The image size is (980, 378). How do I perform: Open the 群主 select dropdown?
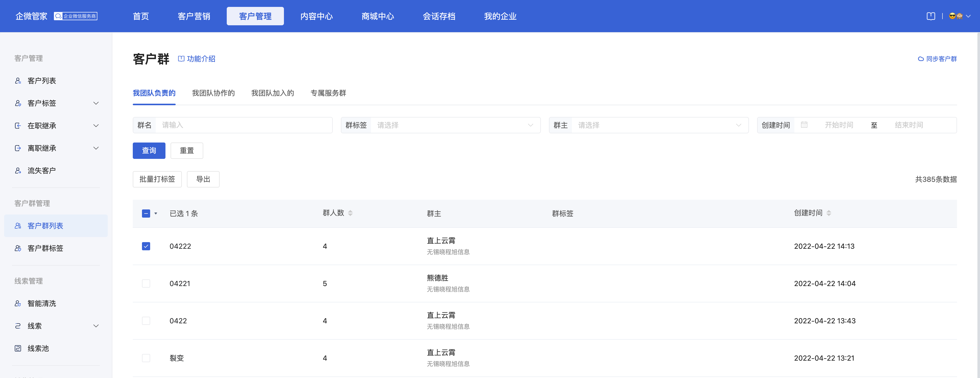pos(660,125)
